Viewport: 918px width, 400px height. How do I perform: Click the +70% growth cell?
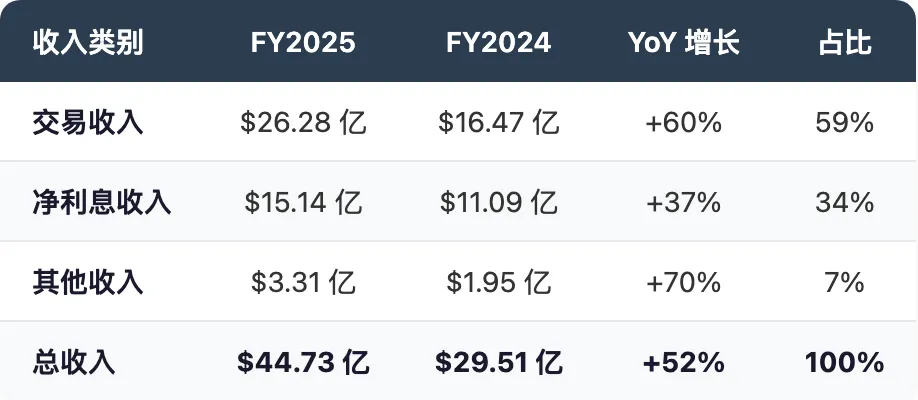[x=683, y=282]
